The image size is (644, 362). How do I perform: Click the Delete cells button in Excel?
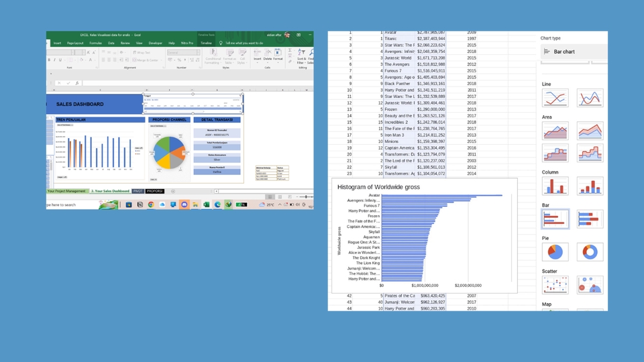pos(268,55)
